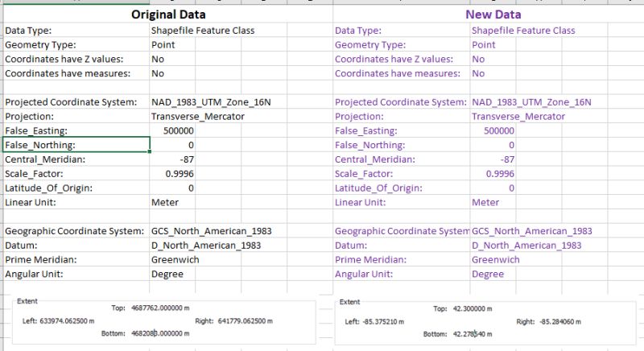The width and height of the screenshot is (644, 351).
Task: Click Original Data 'GCS_North_American_1983' value
Action: [212, 231]
